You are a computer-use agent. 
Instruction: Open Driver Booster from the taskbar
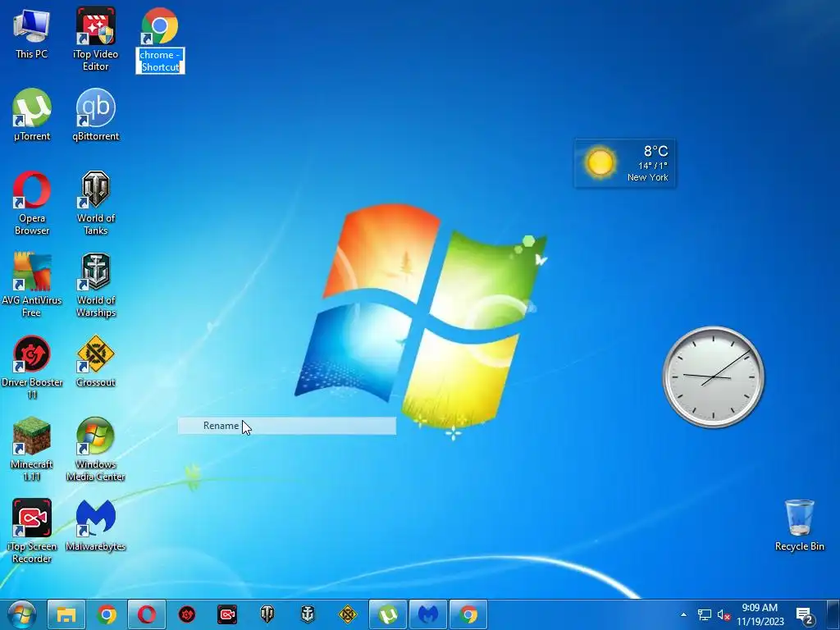(187, 614)
